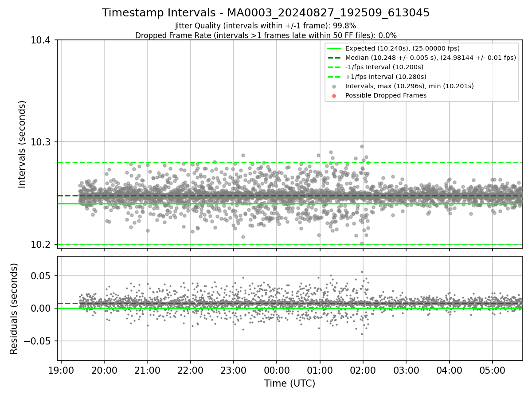The image size is (532, 399).
Task: Click the dark green dashed Median sample in legend
Action: tap(334, 58)
